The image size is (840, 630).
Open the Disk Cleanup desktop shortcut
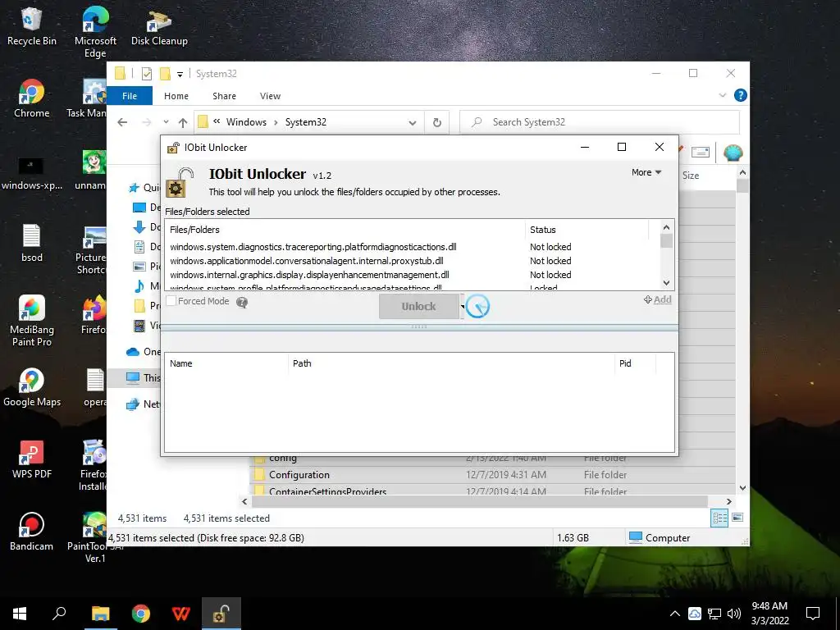[159, 28]
